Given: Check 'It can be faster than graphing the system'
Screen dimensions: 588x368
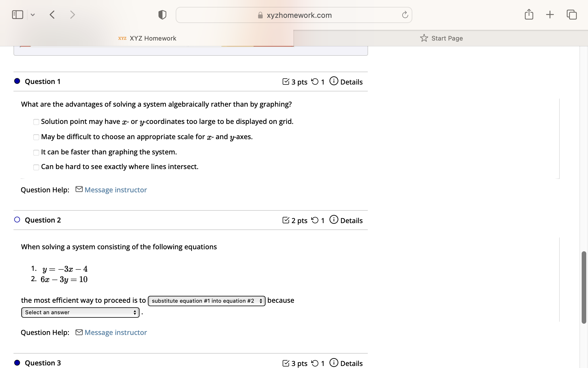Looking at the screenshot, I should (36, 153).
